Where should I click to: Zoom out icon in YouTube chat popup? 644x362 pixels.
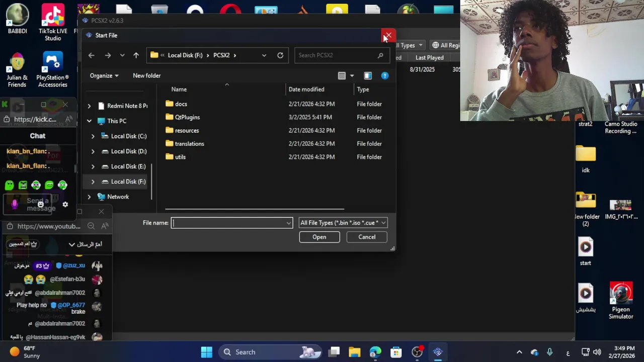click(91, 226)
